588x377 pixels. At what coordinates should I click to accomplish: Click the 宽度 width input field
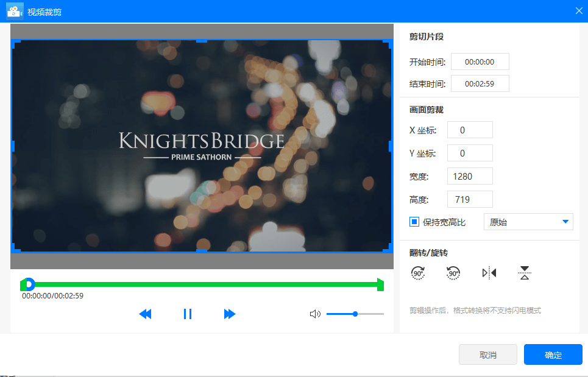pyautogui.click(x=470, y=177)
